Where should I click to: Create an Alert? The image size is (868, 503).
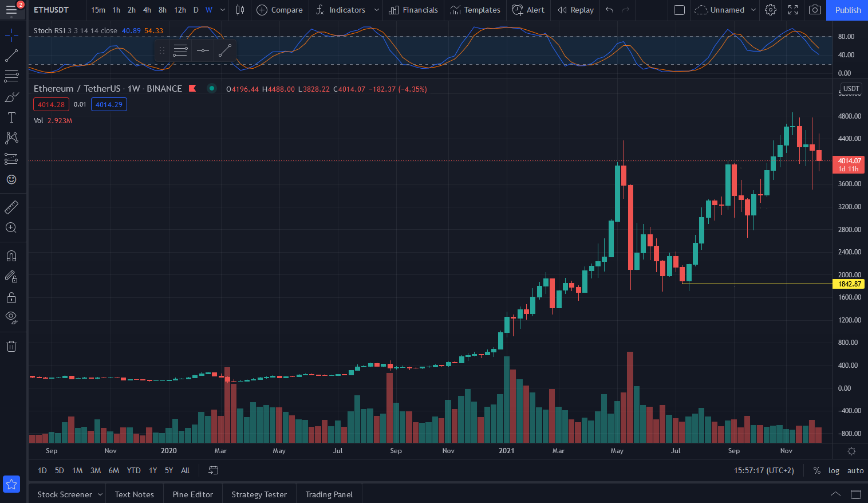point(528,10)
